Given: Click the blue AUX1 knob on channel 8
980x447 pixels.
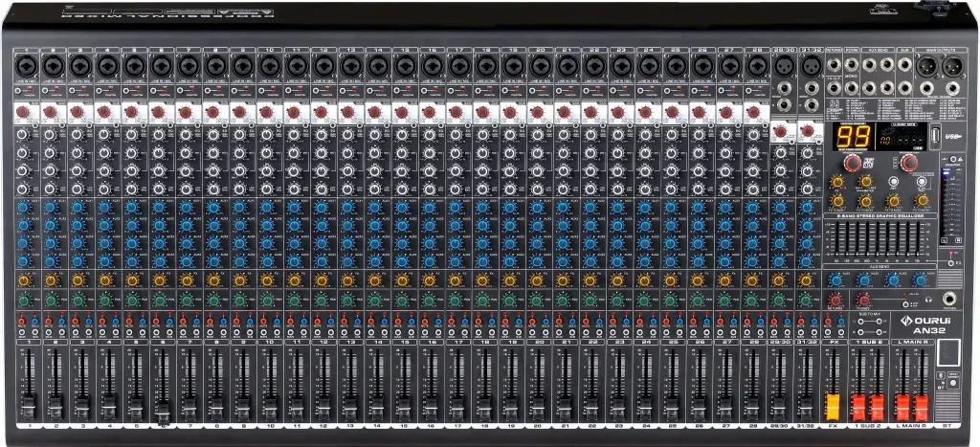Looking at the screenshot, I should (x=212, y=207).
